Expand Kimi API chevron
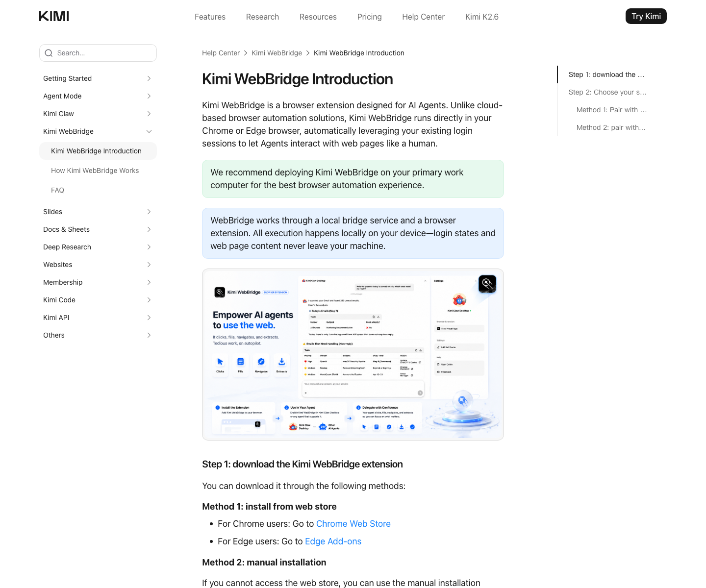706x588 pixels. point(149,318)
